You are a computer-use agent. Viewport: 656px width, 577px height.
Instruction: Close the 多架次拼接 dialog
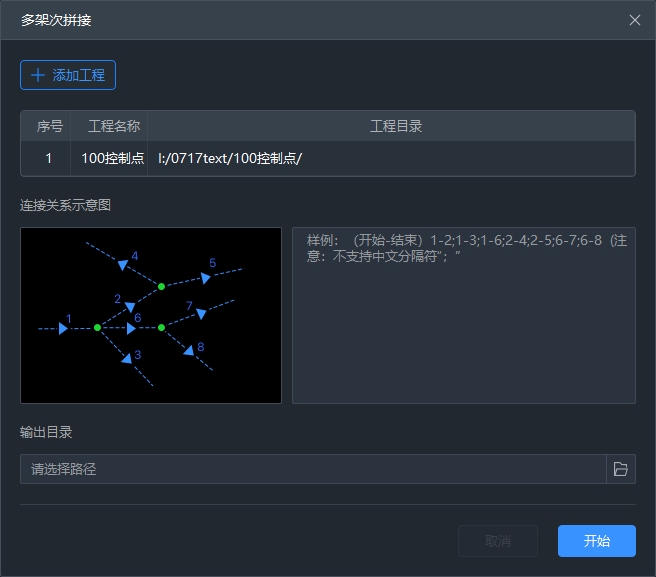tap(635, 20)
